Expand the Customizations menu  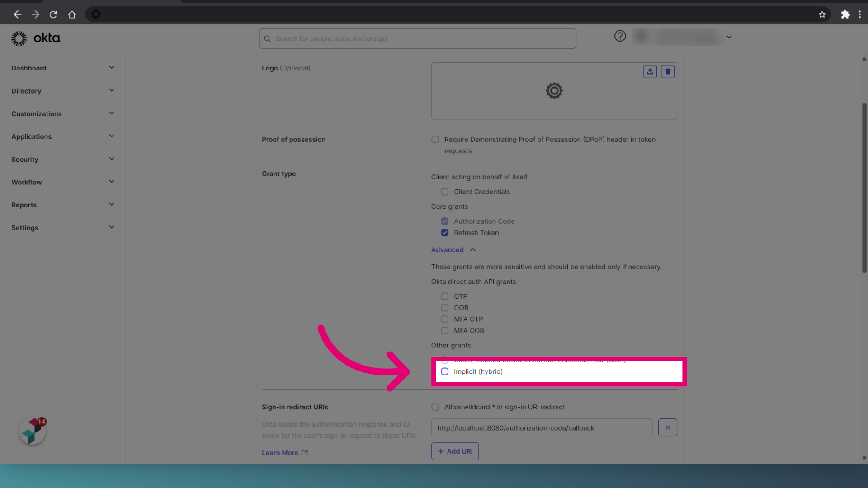63,113
